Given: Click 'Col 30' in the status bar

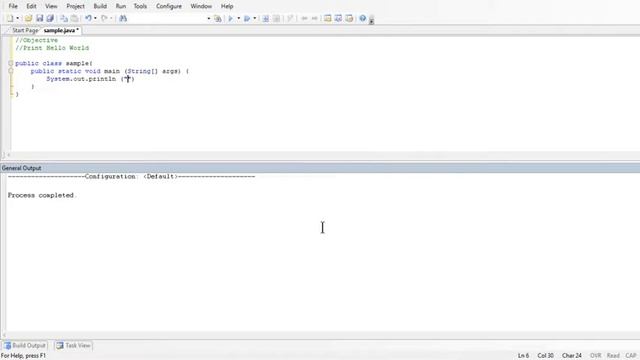Looking at the screenshot, I should (545, 356).
